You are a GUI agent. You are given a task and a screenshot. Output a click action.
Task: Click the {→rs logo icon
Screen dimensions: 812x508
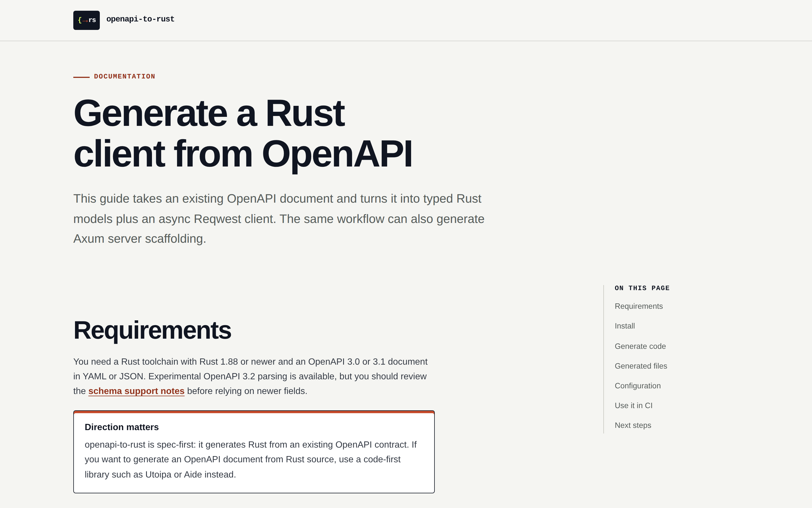[x=86, y=20]
